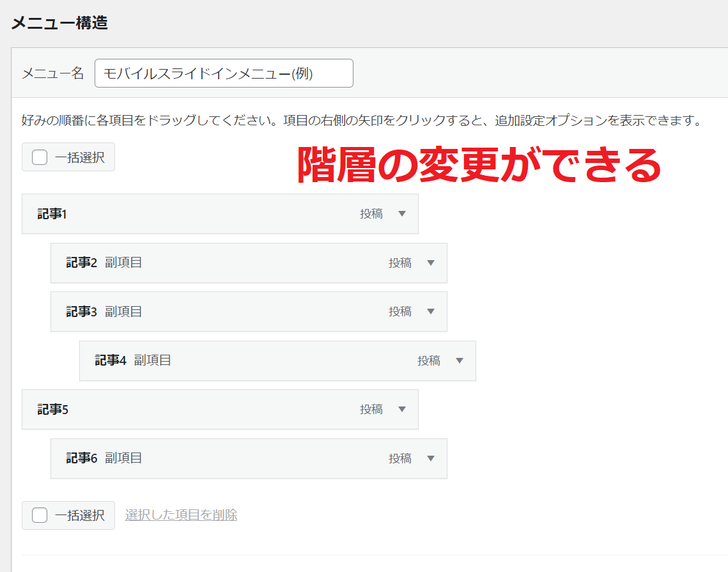The width and height of the screenshot is (728, 572).
Task: Tick the bottom 一括選択 checkbox beside the delete link
Action: pos(40,515)
